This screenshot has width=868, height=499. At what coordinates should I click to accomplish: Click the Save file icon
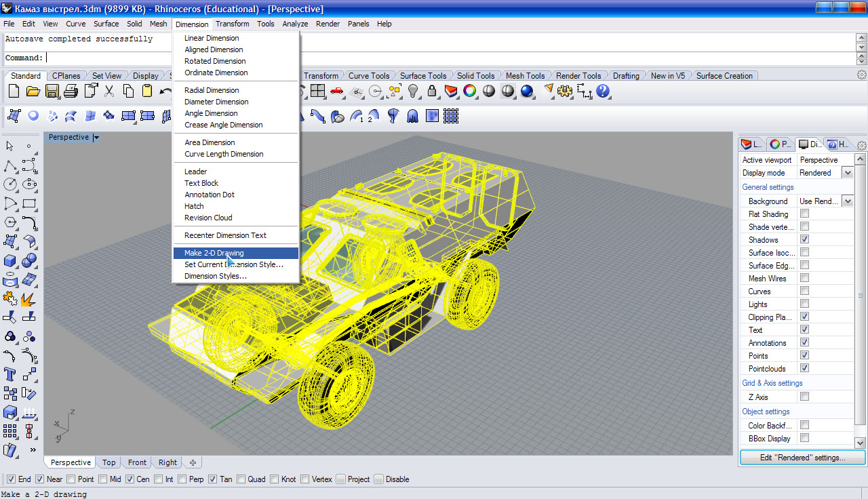coord(52,91)
